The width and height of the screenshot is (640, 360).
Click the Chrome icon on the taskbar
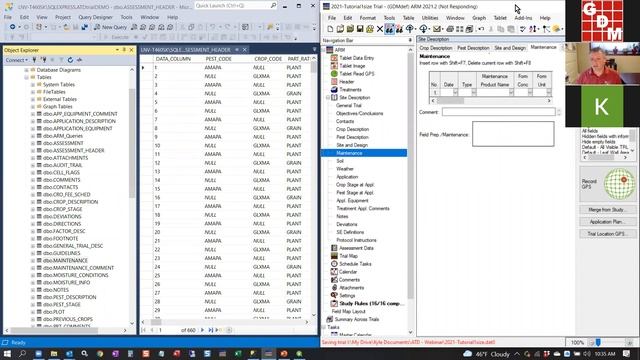[100, 353]
